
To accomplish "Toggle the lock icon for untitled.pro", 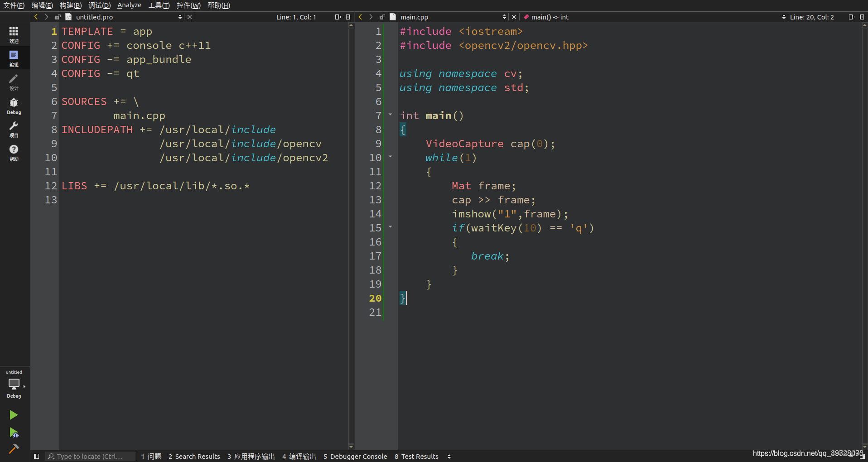I will 58,17.
